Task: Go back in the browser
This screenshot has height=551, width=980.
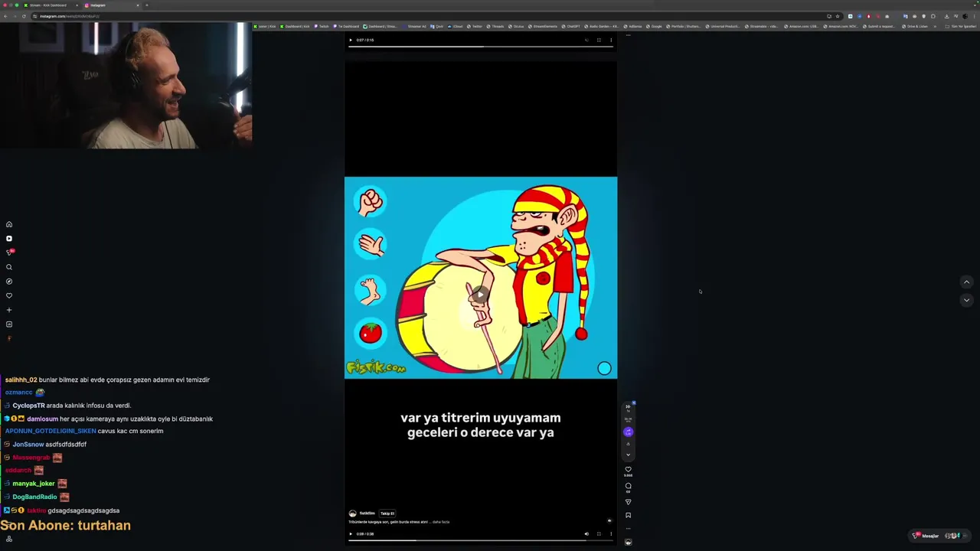Action: click(x=5, y=16)
